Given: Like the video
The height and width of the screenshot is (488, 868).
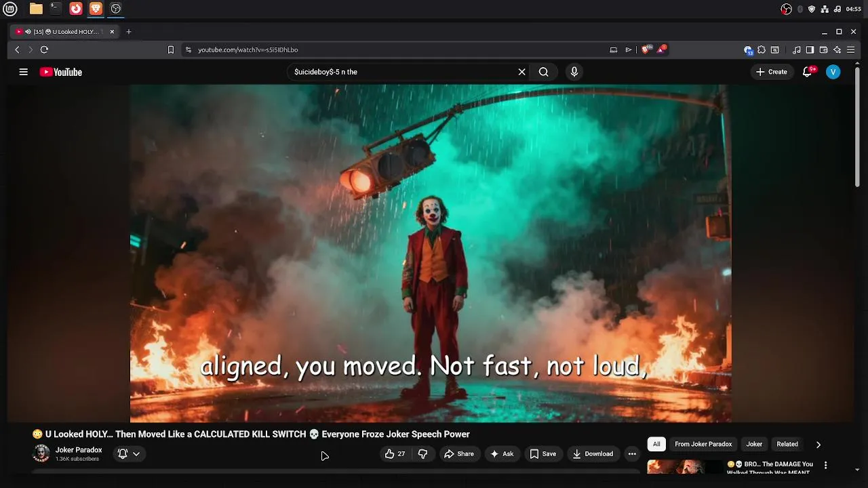Looking at the screenshot, I should tap(395, 454).
